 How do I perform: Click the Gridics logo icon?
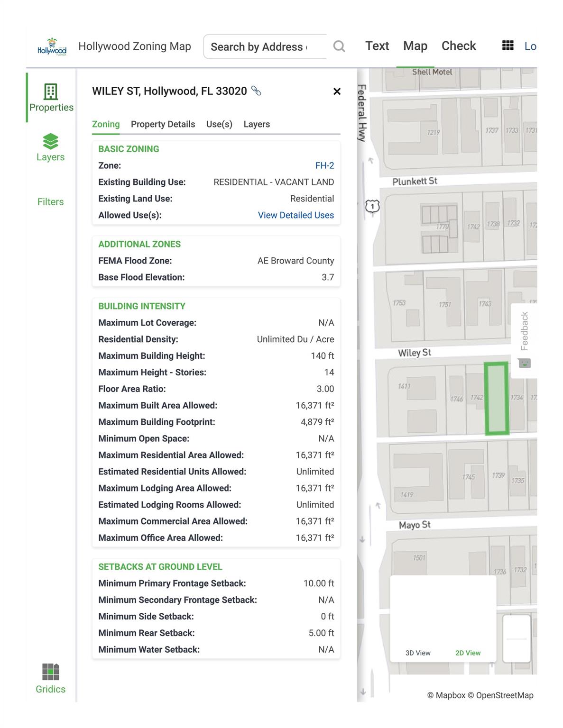(x=51, y=672)
